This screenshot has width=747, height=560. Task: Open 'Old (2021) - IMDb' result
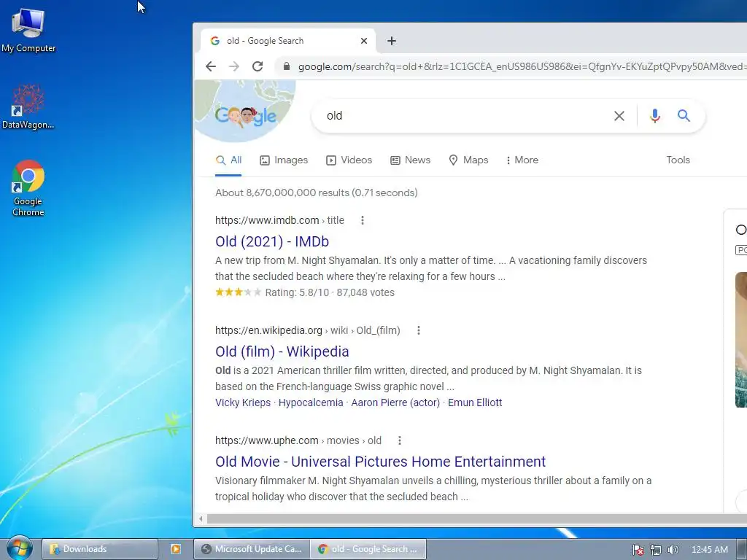(x=272, y=241)
